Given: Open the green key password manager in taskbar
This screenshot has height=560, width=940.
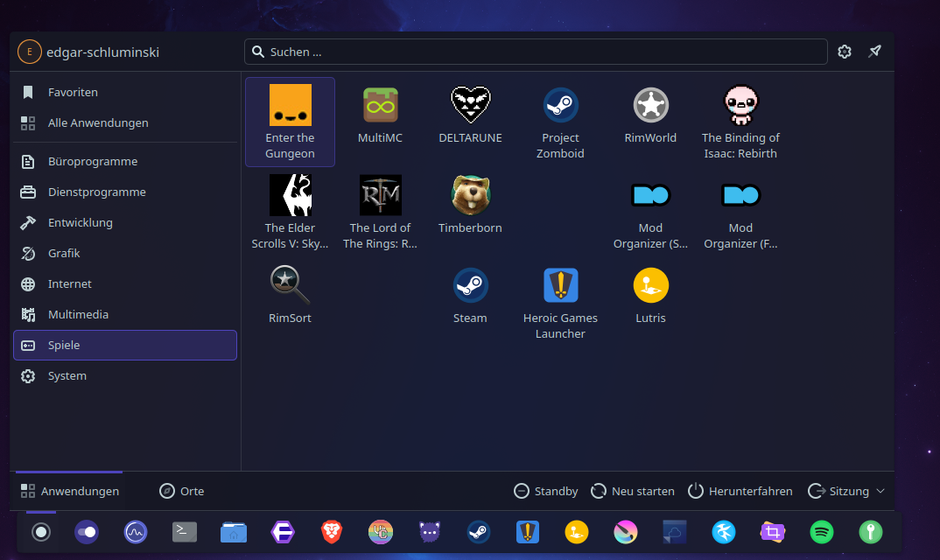Looking at the screenshot, I should coord(871,532).
